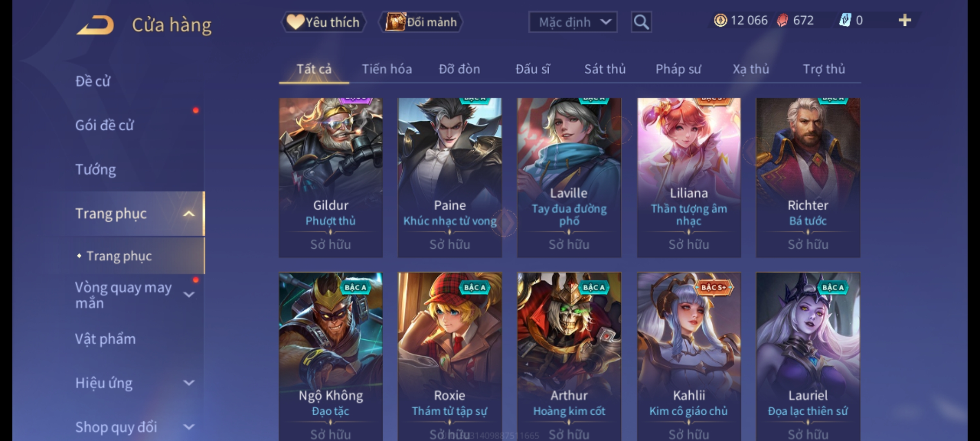980x441 pixels.
Task: Collapse the Trang phục sidebar section
Action: pos(188,214)
